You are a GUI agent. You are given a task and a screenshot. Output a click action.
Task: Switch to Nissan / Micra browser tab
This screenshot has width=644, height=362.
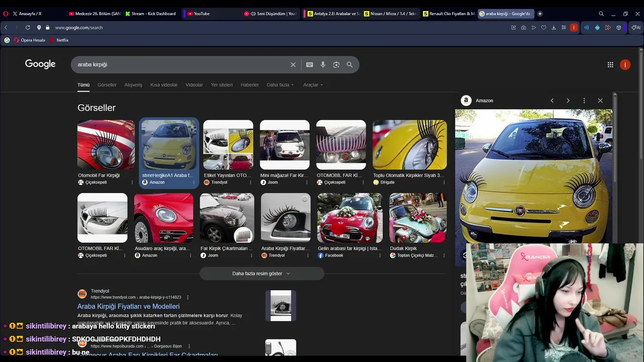(x=390, y=14)
